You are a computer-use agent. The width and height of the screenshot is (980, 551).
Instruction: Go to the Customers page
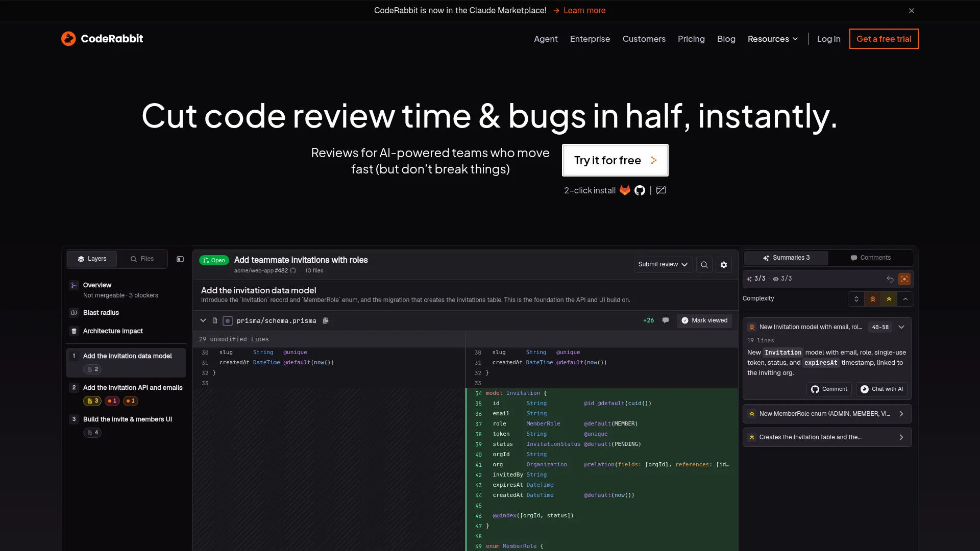(644, 39)
